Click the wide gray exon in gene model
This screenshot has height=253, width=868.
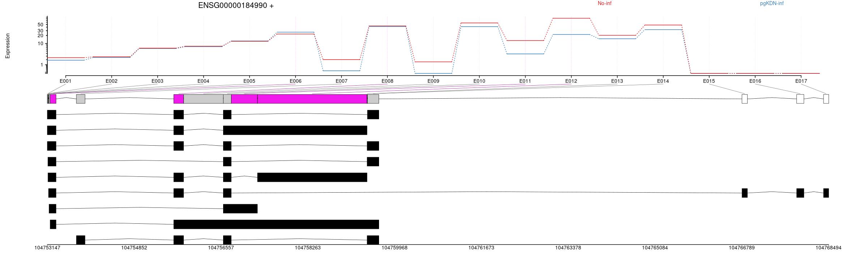[x=203, y=99]
